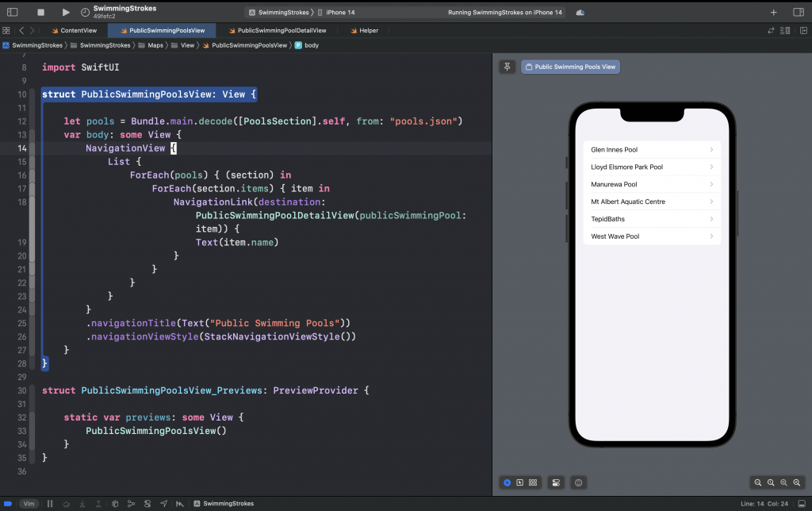Open the body symbol breadcrumb
812x511 pixels.
click(x=307, y=45)
